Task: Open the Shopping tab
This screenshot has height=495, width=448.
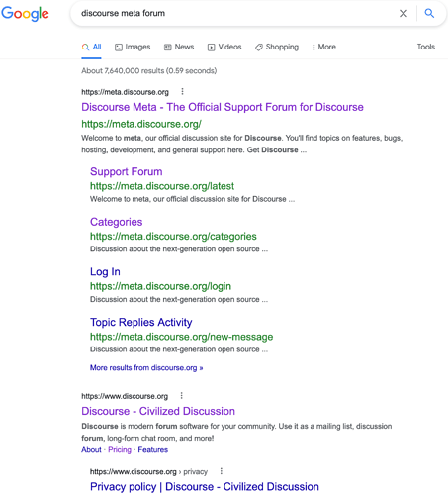Action: (277, 47)
